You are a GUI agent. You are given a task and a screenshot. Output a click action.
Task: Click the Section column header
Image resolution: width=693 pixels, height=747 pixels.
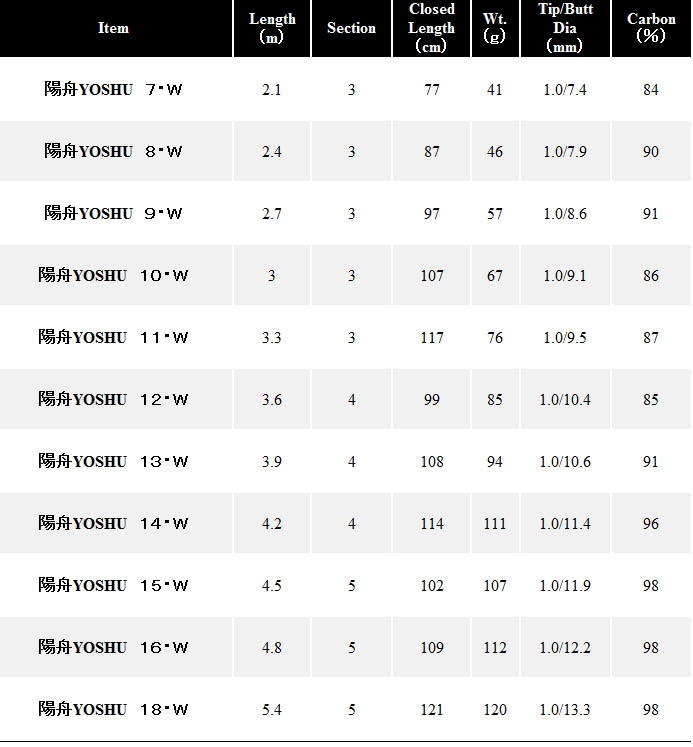coord(351,28)
